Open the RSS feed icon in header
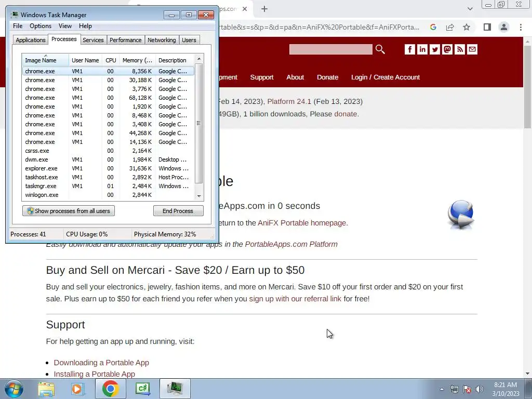This screenshot has width=532, height=399. point(460,49)
